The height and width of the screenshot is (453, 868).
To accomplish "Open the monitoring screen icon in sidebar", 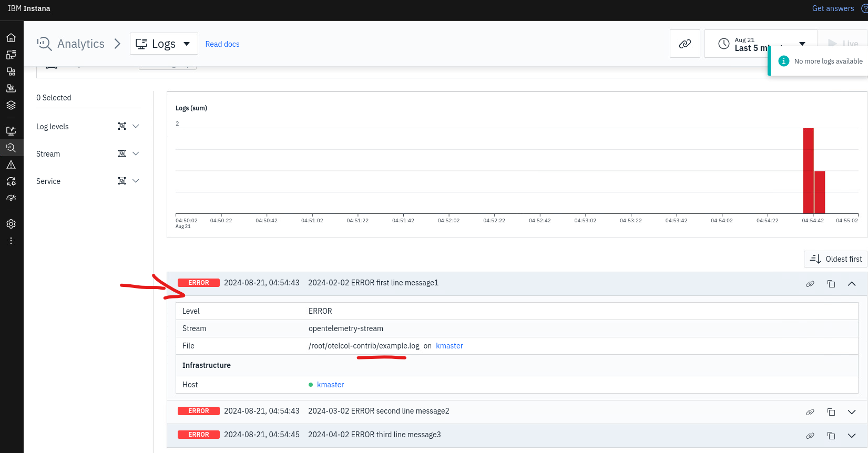I will [x=11, y=131].
